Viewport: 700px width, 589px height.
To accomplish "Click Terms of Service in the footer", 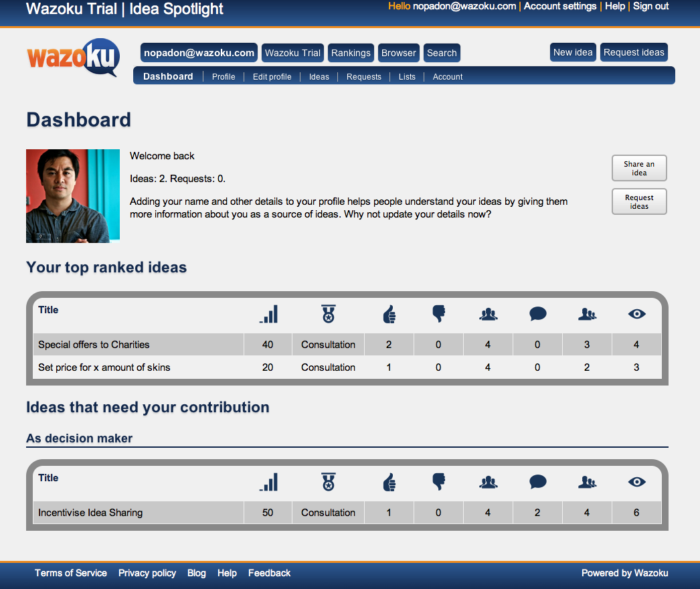I will pyautogui.click(x=71, y=573).
